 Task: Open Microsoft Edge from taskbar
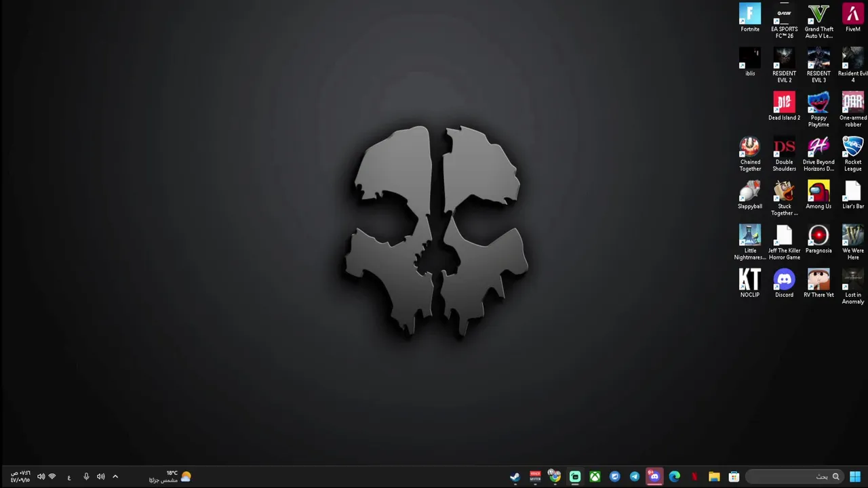[674, 476]
